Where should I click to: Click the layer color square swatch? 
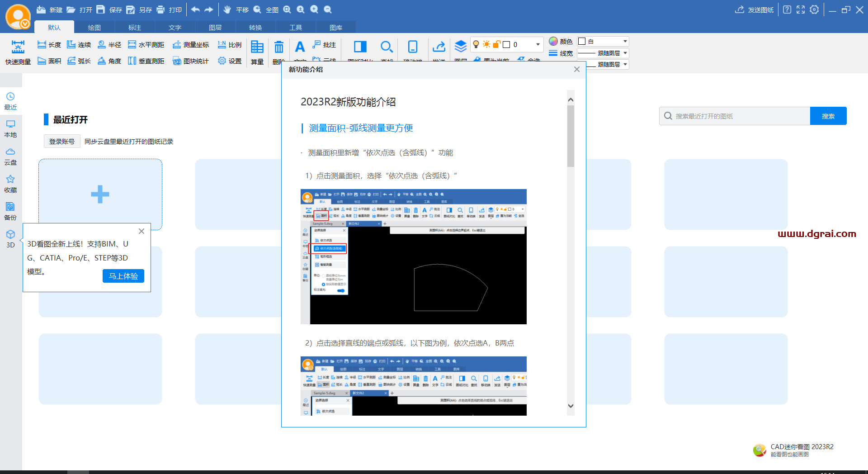click(x=506, y=44)
